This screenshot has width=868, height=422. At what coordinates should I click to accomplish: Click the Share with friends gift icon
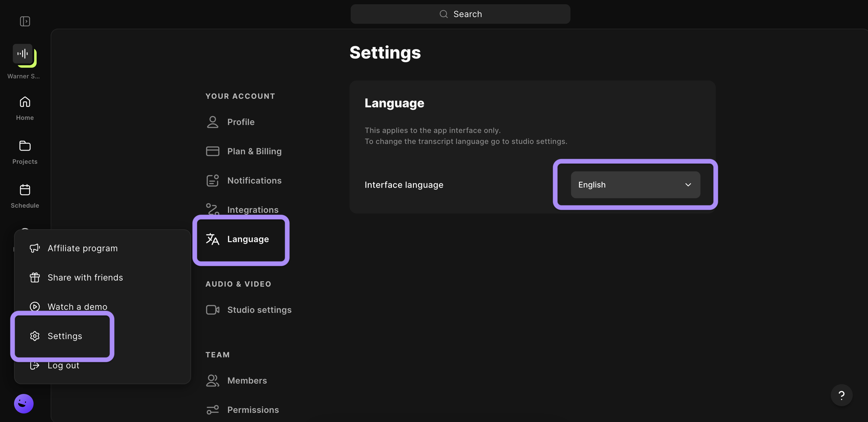[35, 277]
